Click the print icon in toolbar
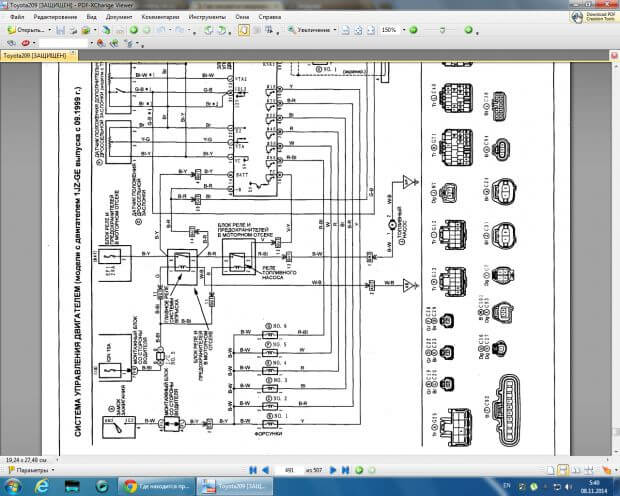Image resolution: width=620 pixels, height=496 pixels. click(74, 30)
